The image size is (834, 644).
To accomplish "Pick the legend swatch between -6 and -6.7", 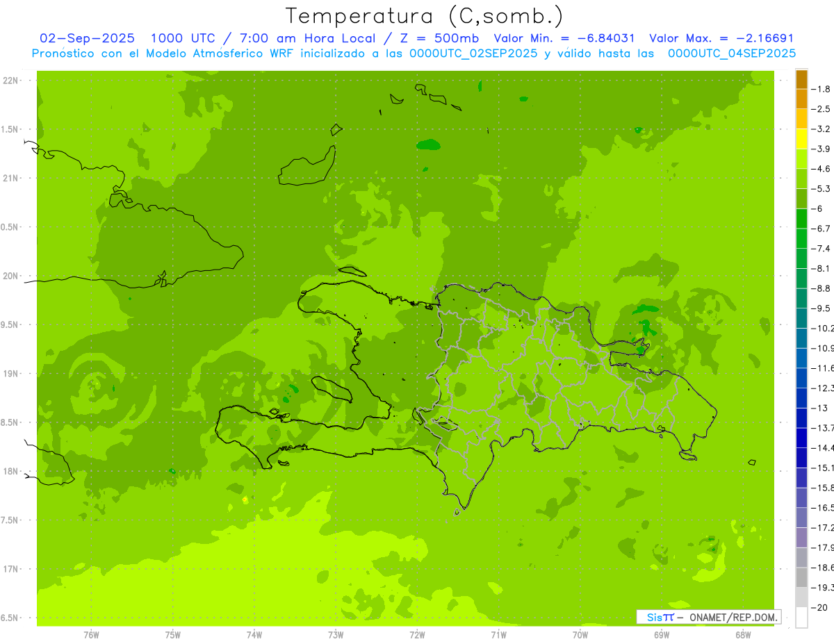I will click(801, 219).
